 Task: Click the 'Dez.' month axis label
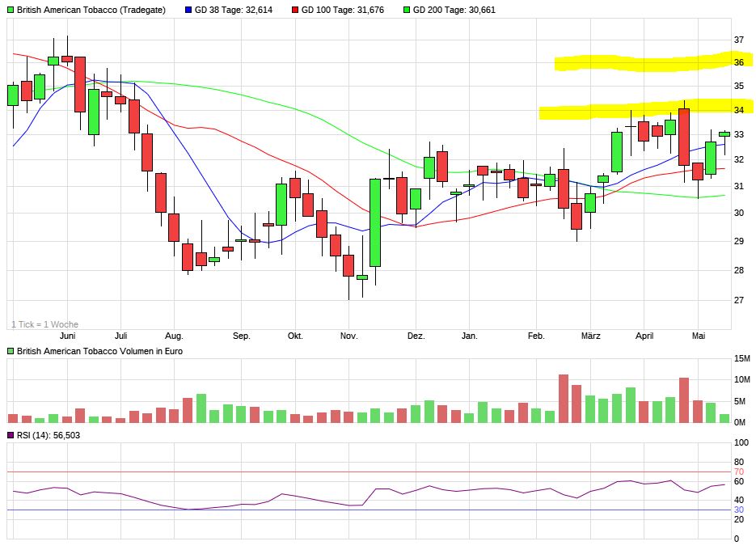pos(416,336)
